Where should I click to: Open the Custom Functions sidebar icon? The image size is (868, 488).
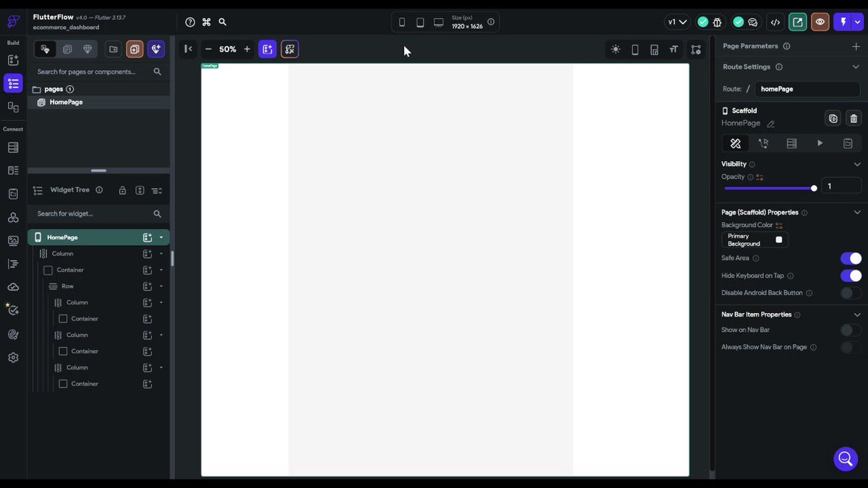[x=13, y=264]
